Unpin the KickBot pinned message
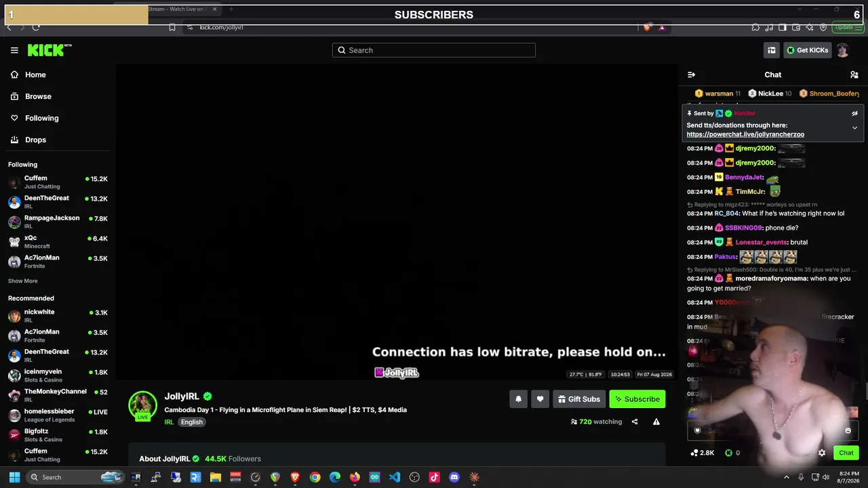Viewport: 868px width, 488px height. click(855, 113)
